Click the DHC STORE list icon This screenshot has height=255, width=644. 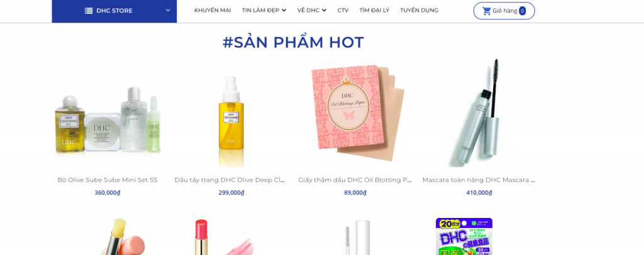coord(89,11)
